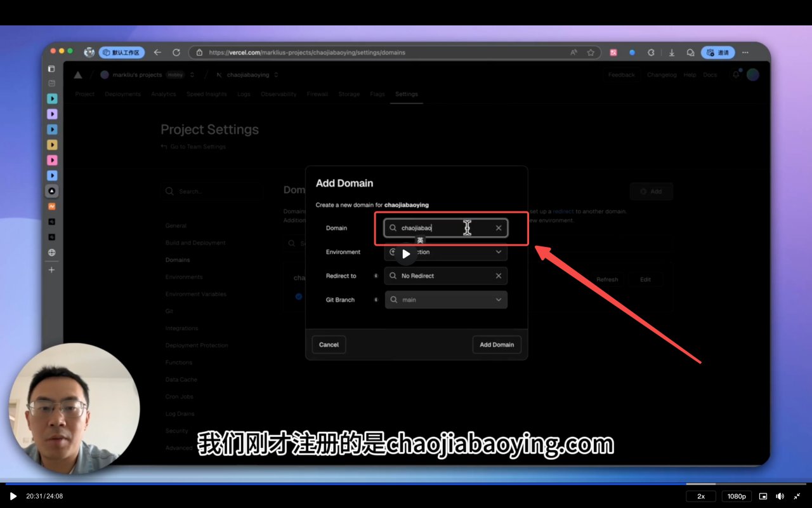Click the browser refresh icon

(x=176, y=53)
